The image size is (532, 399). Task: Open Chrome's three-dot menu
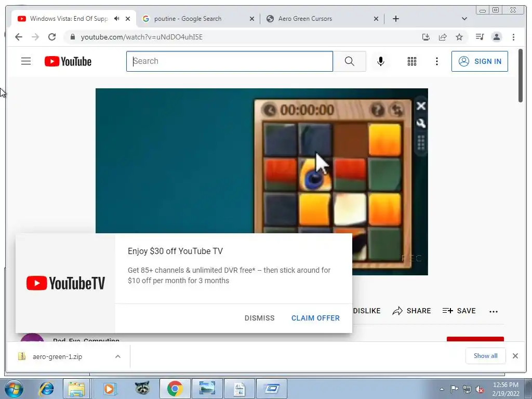click(513, 37)
